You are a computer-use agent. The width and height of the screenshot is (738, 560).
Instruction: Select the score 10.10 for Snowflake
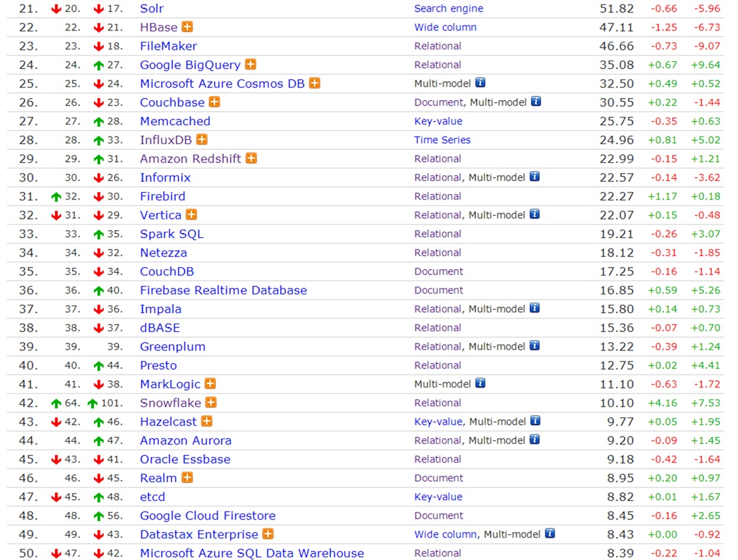pyautogui.click(x=617, y=403)
